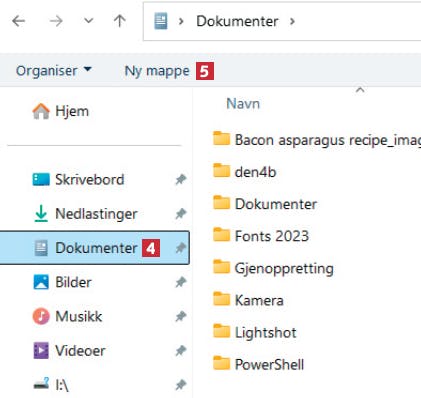Click the forward navigation arrow

pos(56,21)
